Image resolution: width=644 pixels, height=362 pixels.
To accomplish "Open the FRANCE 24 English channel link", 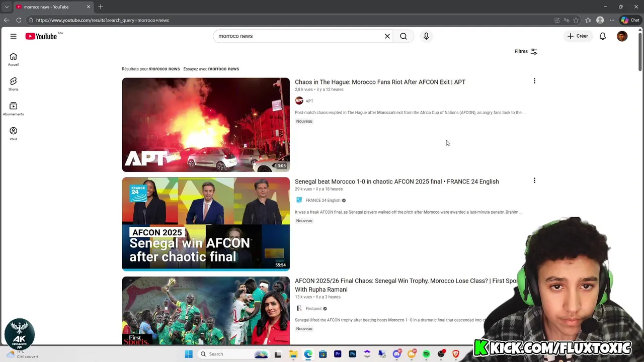I will (x=323, y=201).
